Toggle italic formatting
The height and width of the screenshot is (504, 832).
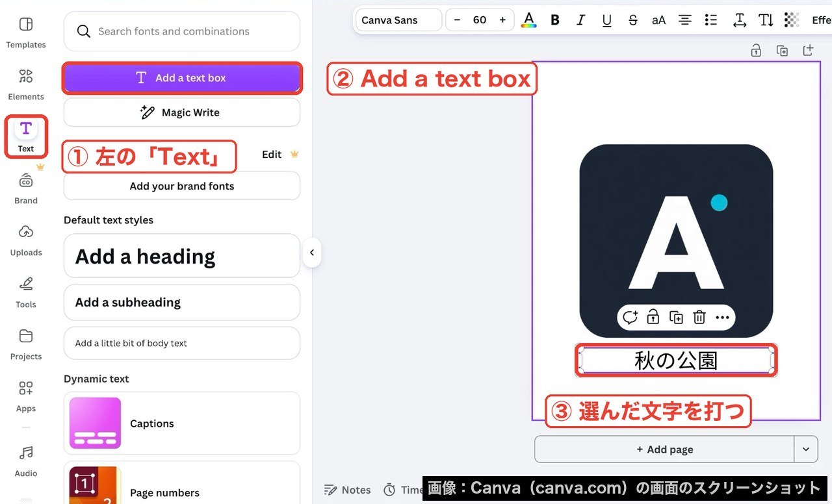pyautogui.click(x=581, y=20)
